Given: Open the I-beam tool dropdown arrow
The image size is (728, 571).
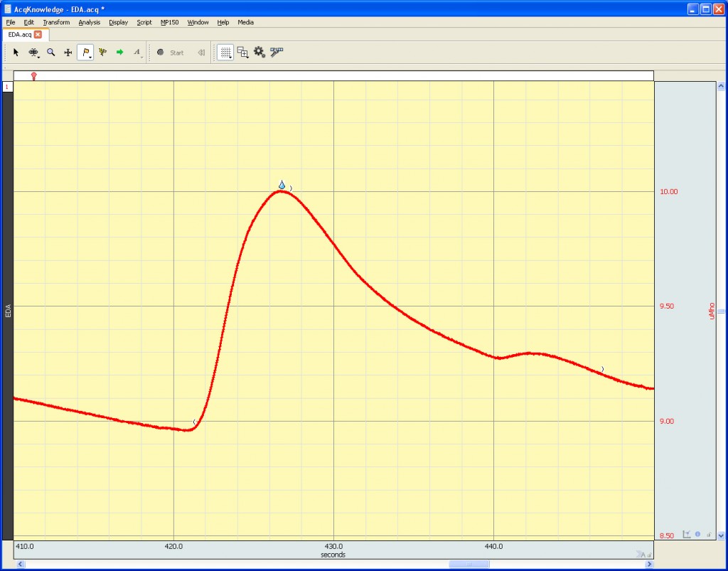Looking at the screenshot, I should click(x=38, y=57).
